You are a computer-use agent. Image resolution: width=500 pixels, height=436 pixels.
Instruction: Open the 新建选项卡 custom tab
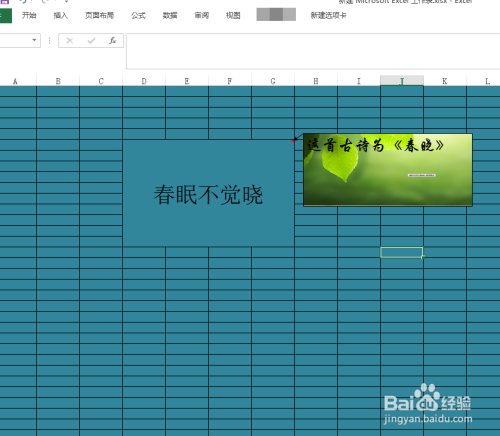coord(328,15)
